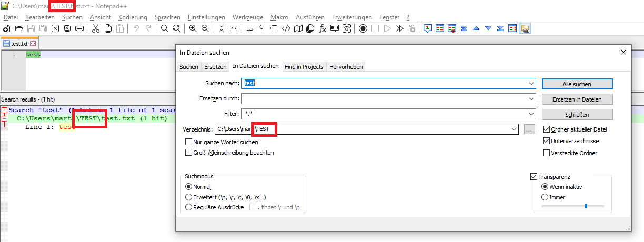Image resolution: width=644 pixels, height=242 pixels.
Task: Click the Close All documents icon
Action: [x=67, y=28]
